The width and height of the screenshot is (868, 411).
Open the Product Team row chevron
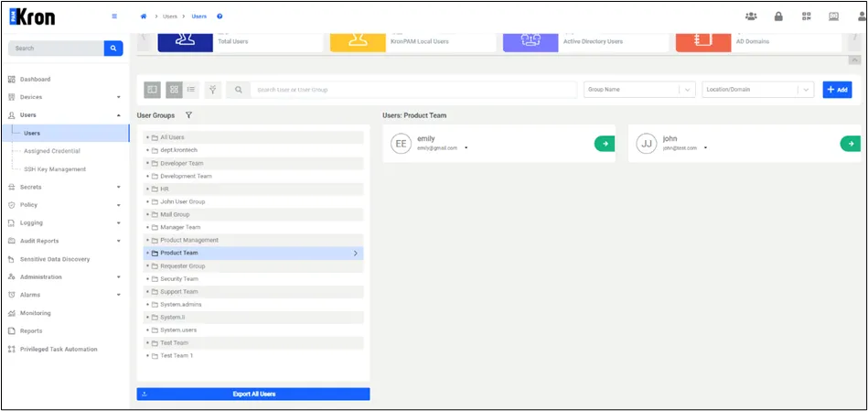click(x=356, y=254)
